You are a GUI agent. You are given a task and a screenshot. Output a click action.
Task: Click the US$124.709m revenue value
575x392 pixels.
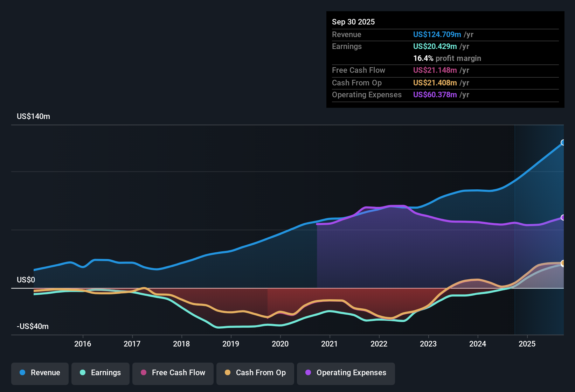(437, 35)
